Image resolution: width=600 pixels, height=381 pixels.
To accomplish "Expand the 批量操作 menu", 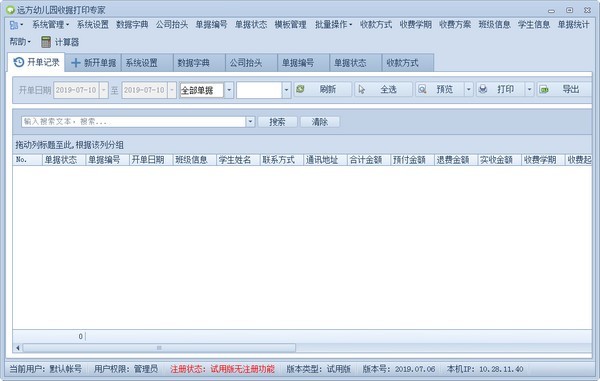I will tap(333, 25).
